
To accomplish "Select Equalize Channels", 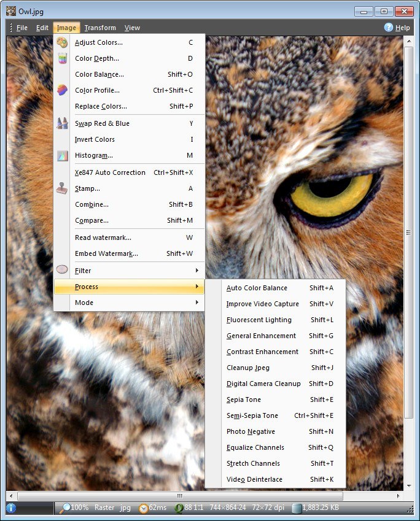I will [275, 447].
